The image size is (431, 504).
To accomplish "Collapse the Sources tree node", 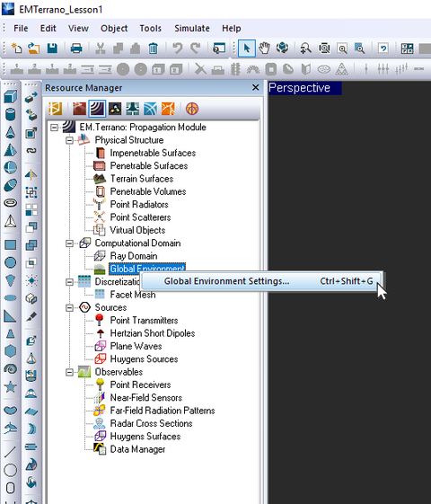I will pyautogui.click(x=69, y=308).
